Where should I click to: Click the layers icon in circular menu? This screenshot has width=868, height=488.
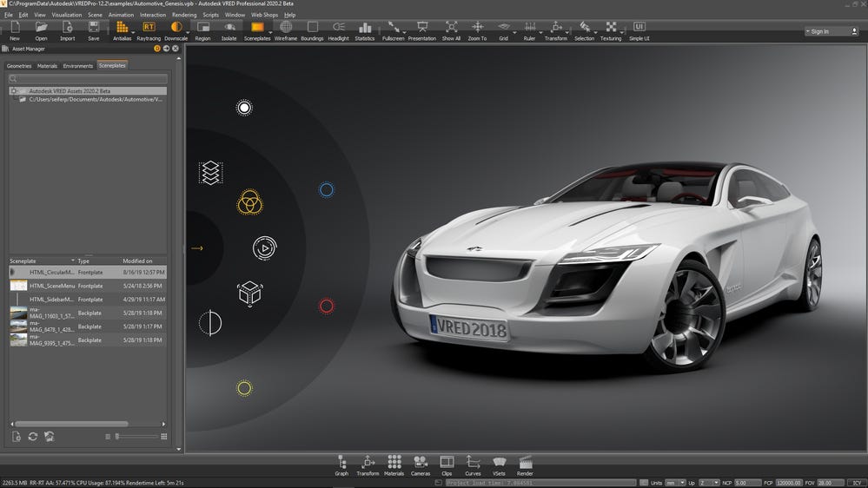tap(211, 173)
